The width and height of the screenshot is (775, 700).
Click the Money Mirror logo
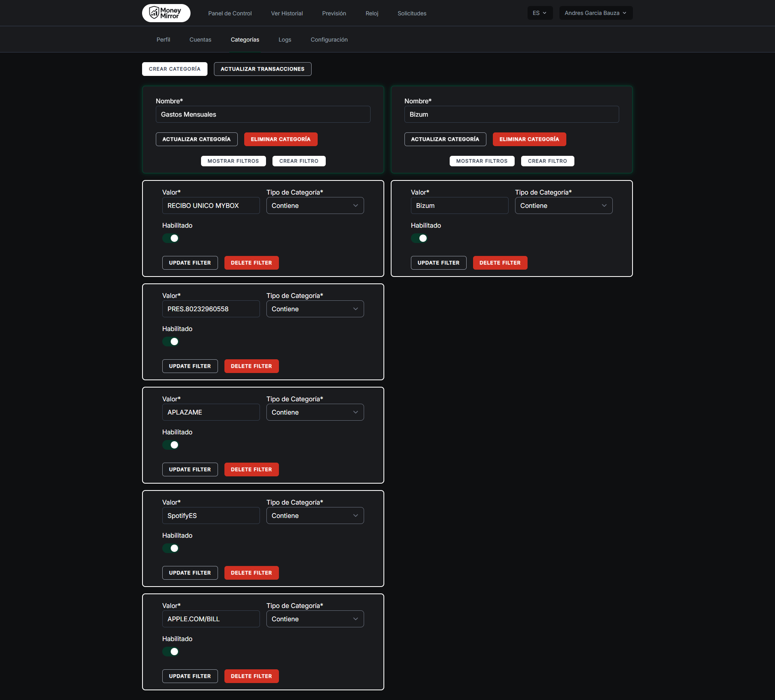click(x=166, y=13)
